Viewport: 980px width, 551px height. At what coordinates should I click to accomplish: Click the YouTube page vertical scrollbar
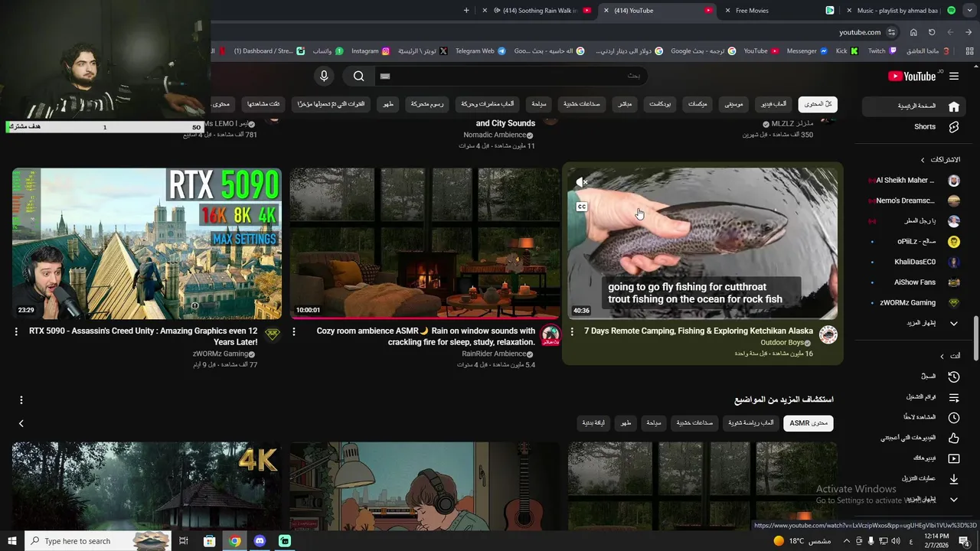pos(975,337)
